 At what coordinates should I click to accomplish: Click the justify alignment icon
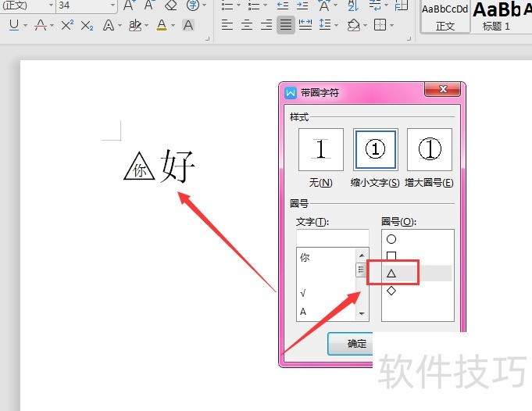click(286, 25)
